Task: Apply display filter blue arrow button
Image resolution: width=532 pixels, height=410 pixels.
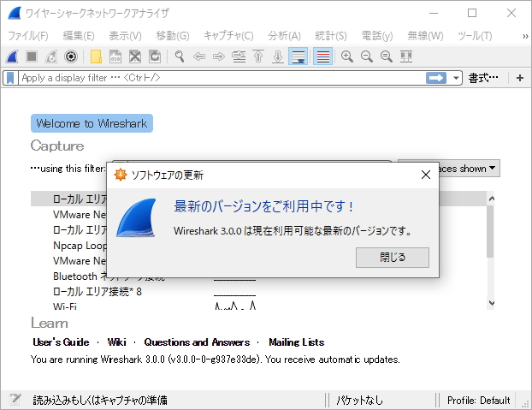Action: click(436, 78)
